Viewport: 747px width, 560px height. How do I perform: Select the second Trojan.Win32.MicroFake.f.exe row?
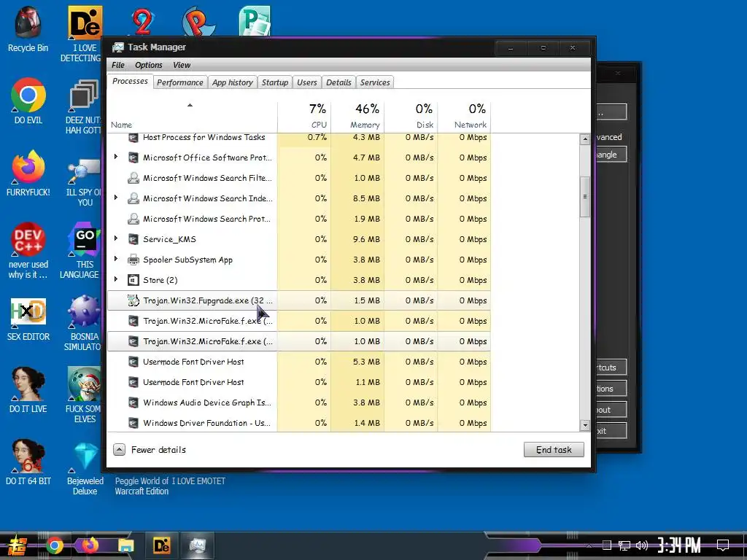point(299,341)
